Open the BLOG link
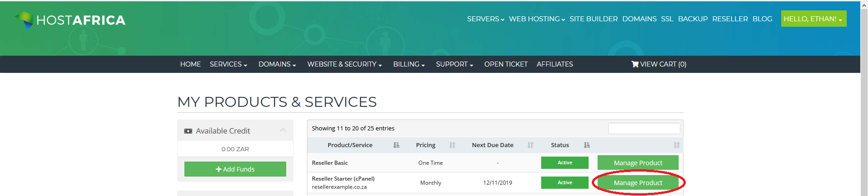868x196 pixels. [x=762, y=19]
